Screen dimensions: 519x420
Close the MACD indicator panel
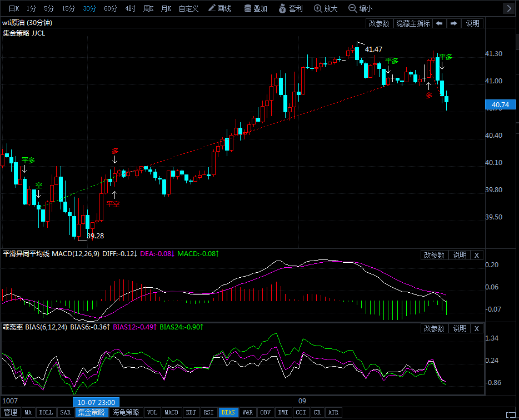(x=476, y=255)
